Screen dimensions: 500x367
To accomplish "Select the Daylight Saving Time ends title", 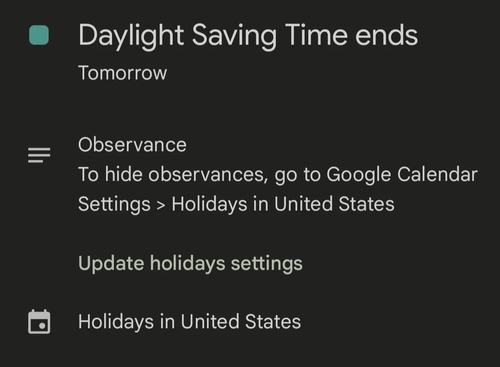I will 248,36.
